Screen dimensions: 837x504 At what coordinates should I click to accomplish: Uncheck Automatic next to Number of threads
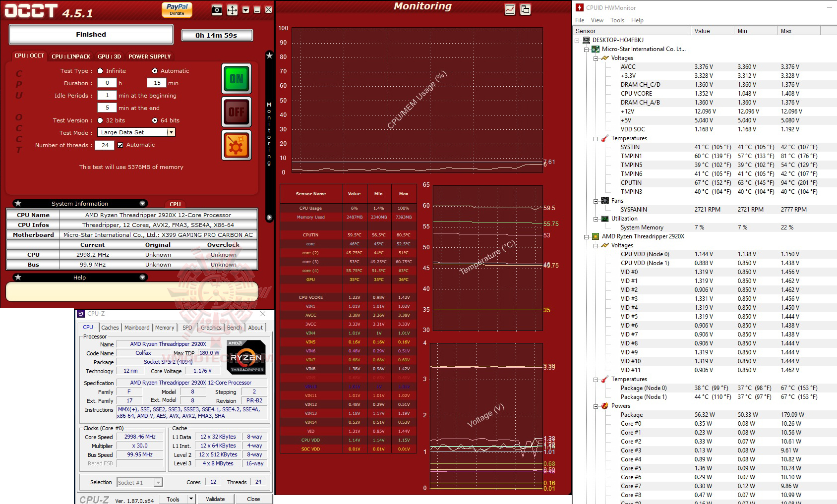[120, 145]
